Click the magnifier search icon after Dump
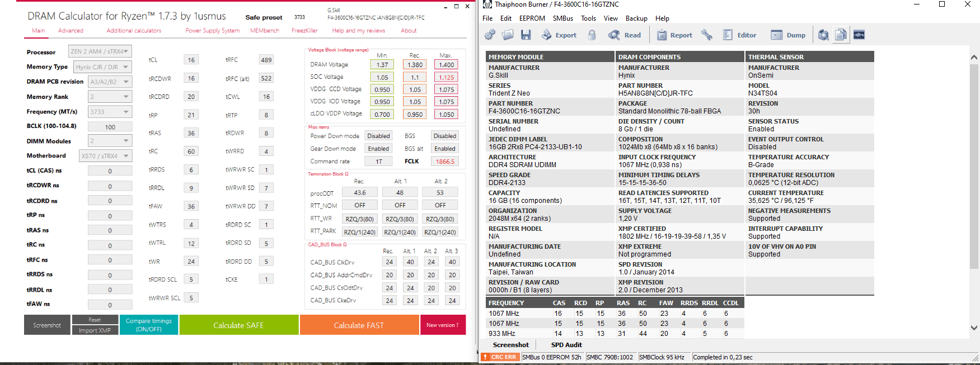 point(823,35)
